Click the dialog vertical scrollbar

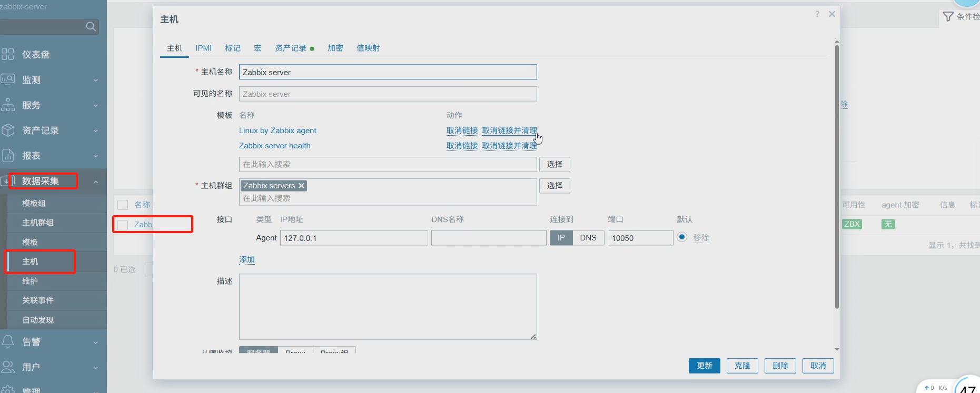pos(837,177)
